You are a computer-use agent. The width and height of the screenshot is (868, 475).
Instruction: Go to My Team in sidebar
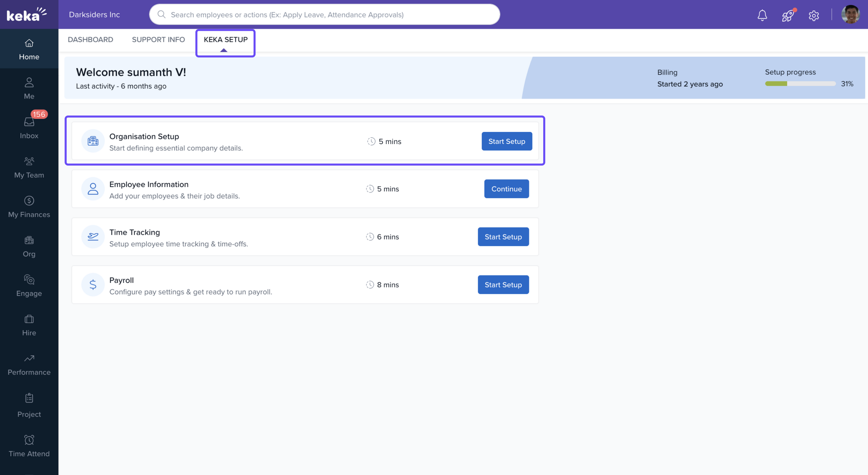point(29,167)
